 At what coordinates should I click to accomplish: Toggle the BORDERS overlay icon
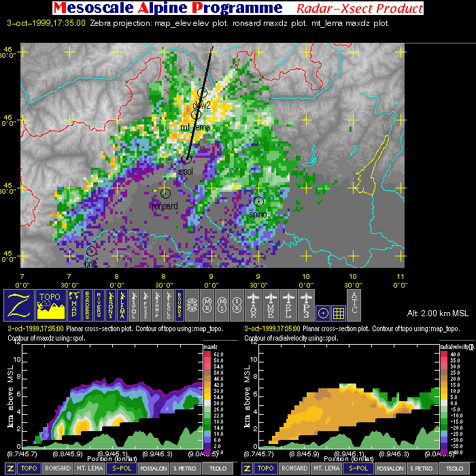[x=87, y=305]
